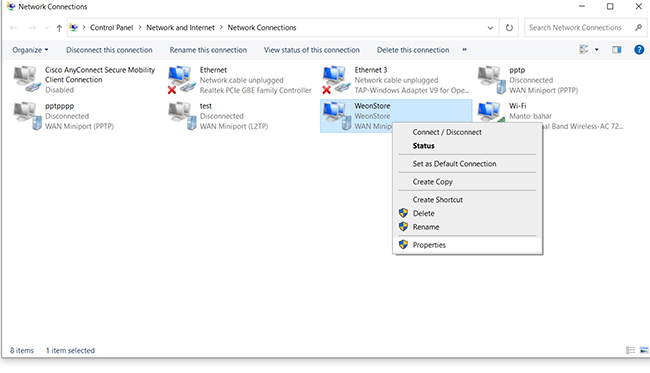Expand the chevron after Network and Internet
The image size is (650, 373).
[x=221, y=27]
